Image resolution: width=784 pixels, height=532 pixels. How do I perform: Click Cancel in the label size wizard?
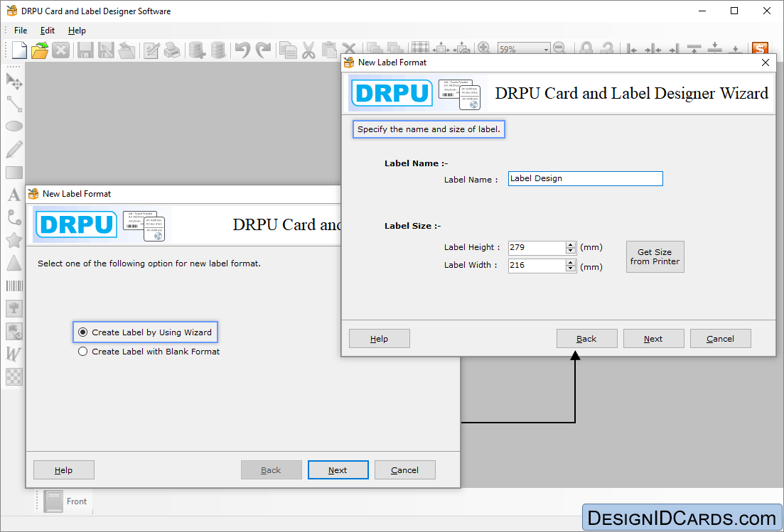[721, 339]
